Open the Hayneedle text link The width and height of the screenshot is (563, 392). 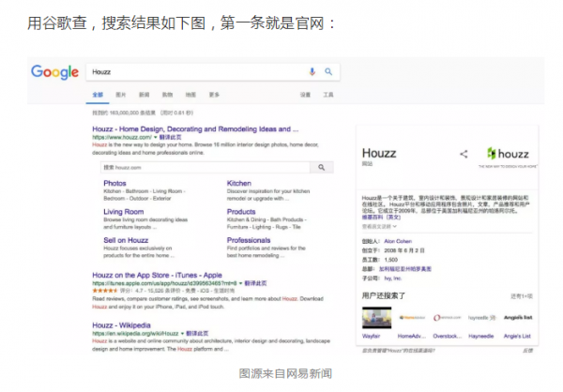(x=481, y=336)
